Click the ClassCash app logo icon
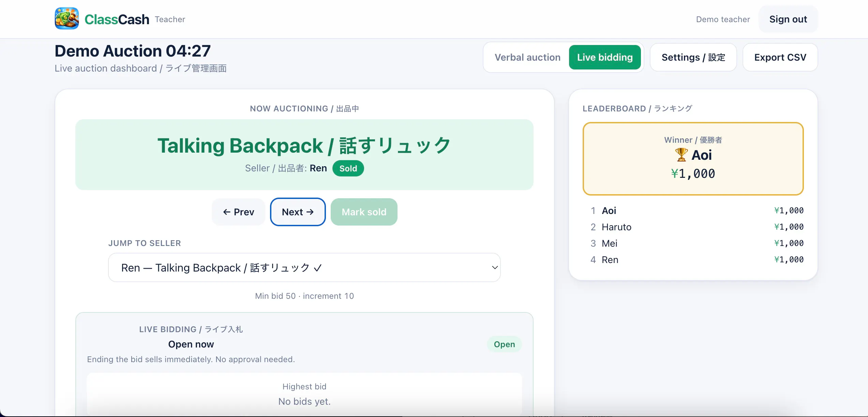Viewport: 868px width, 417px height. [67, 19]
